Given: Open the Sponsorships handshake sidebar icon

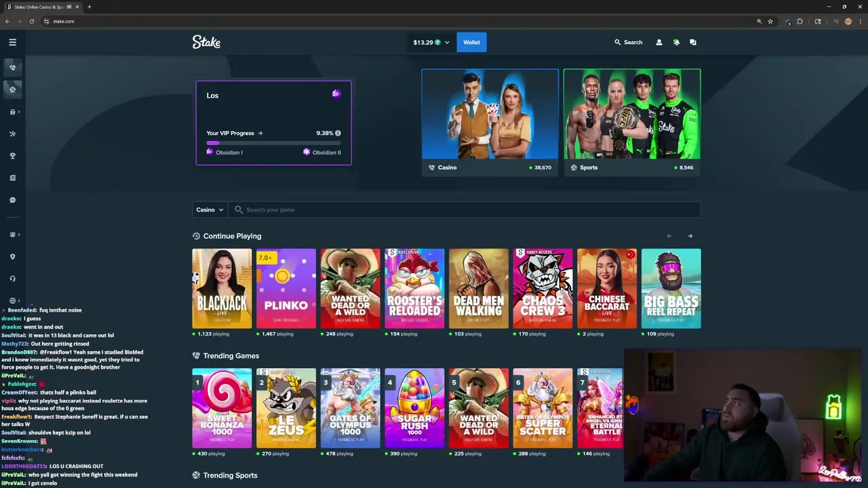Looking at the screenshot, I should 12,235.
